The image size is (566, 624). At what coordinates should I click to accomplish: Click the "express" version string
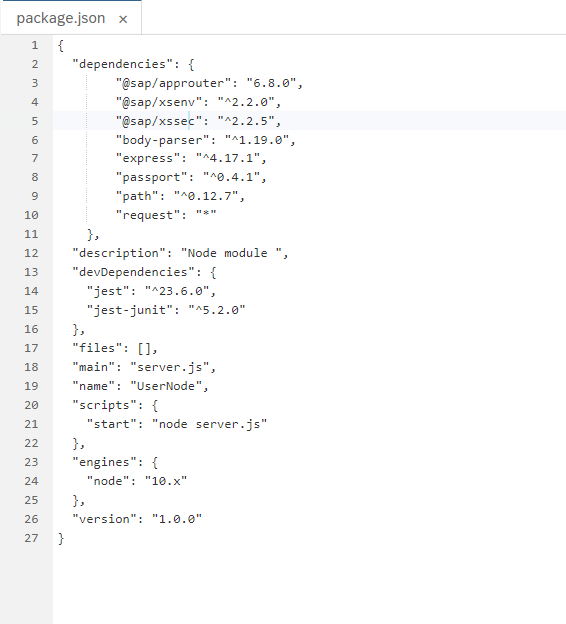coord(228,158)
